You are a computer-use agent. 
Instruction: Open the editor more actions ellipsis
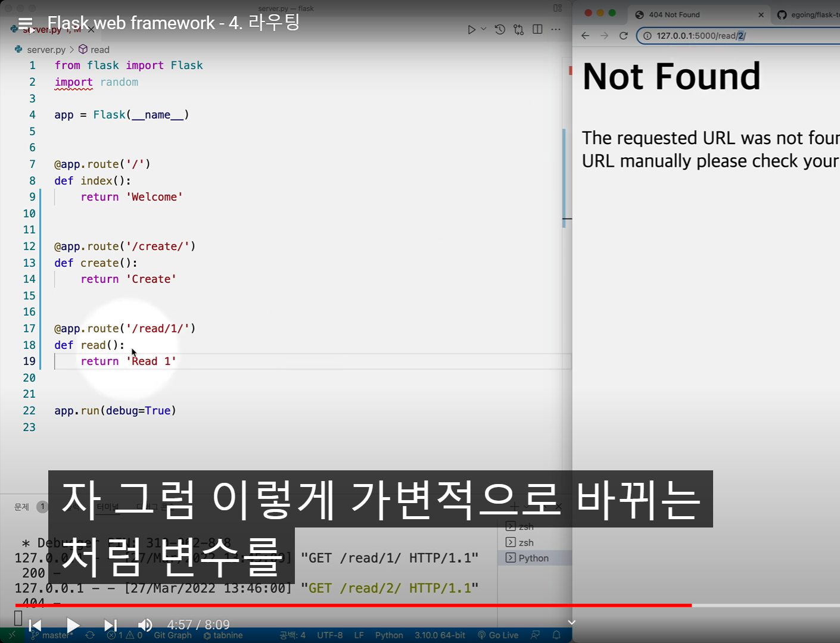pyautogui.click(x=556, y=29)
